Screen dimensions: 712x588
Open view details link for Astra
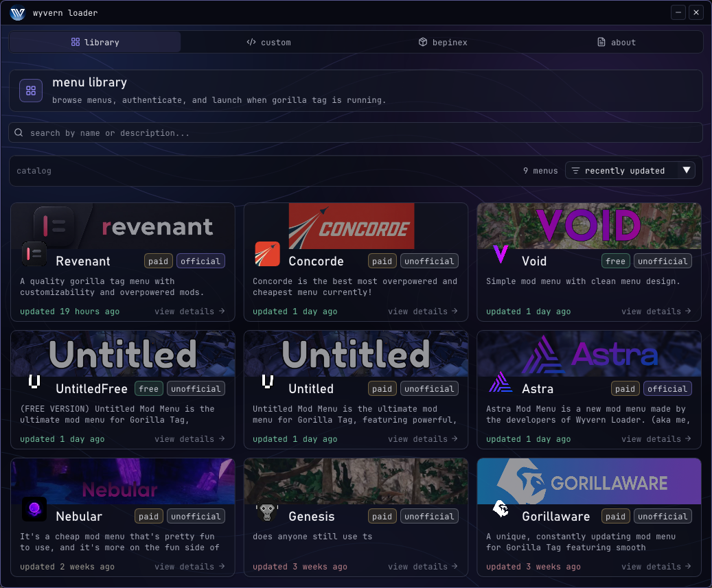(x=656, y=438)
